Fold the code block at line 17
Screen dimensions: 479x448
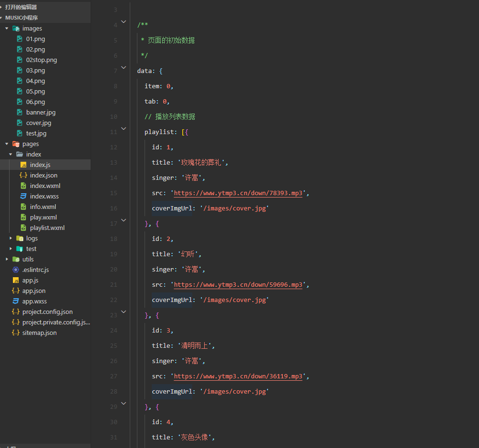tap(124, 220)
